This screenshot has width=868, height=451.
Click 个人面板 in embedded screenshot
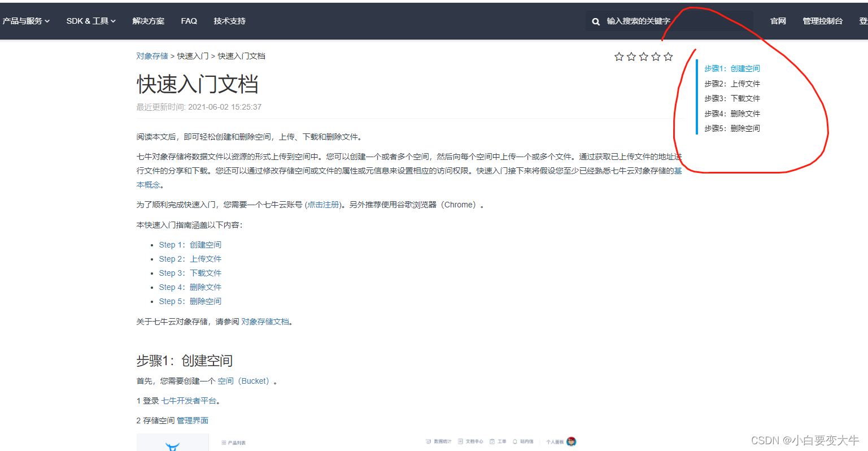(555, 442)
